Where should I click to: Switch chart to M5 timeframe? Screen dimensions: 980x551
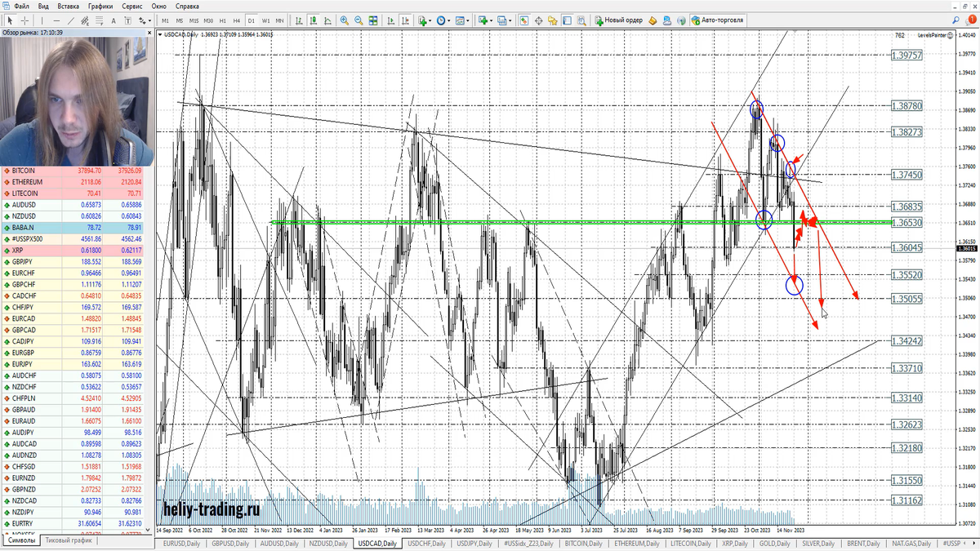pos(180,20)
